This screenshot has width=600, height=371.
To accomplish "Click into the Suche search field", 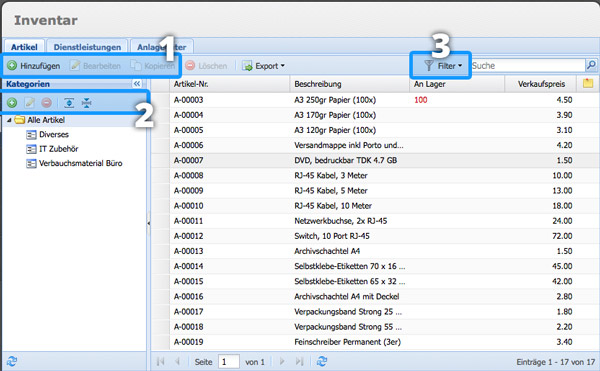I will point(528,65).
